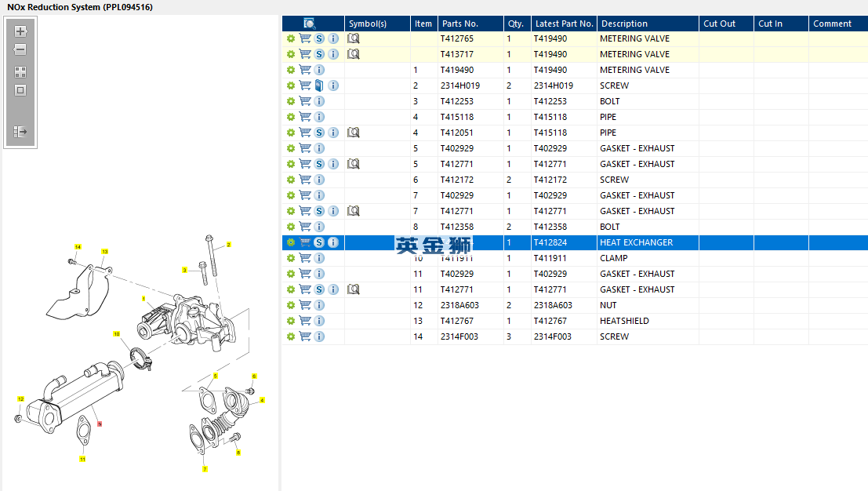Open supersession icon for T412765 row
Image resolution: width=868 pixels, height=491 pixels.
319,38
